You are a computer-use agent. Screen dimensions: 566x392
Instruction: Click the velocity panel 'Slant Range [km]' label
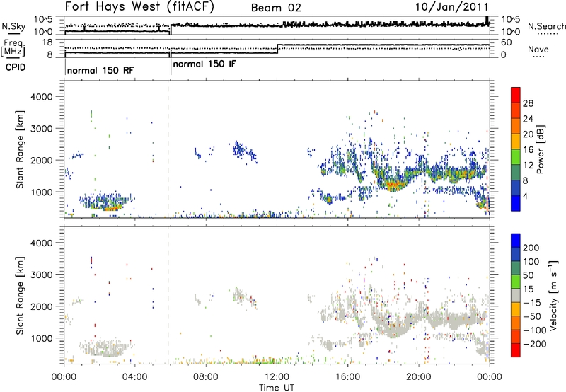[x=20, y=295]
